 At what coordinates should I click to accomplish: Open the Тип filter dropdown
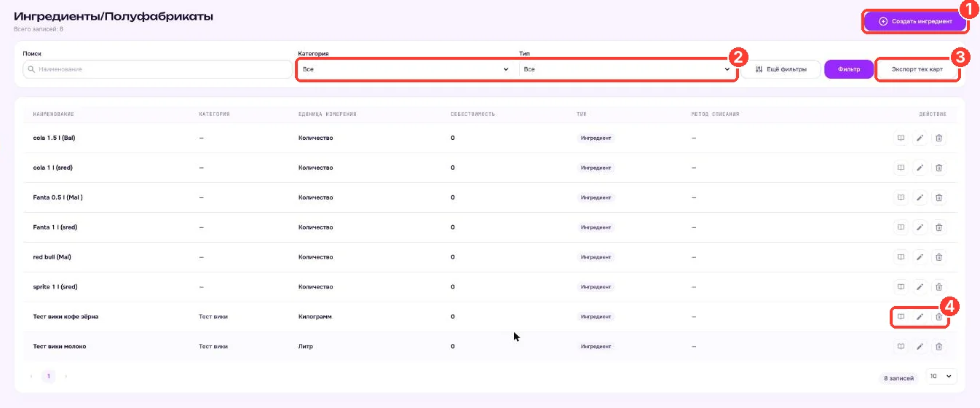click(x=626, y=69)
